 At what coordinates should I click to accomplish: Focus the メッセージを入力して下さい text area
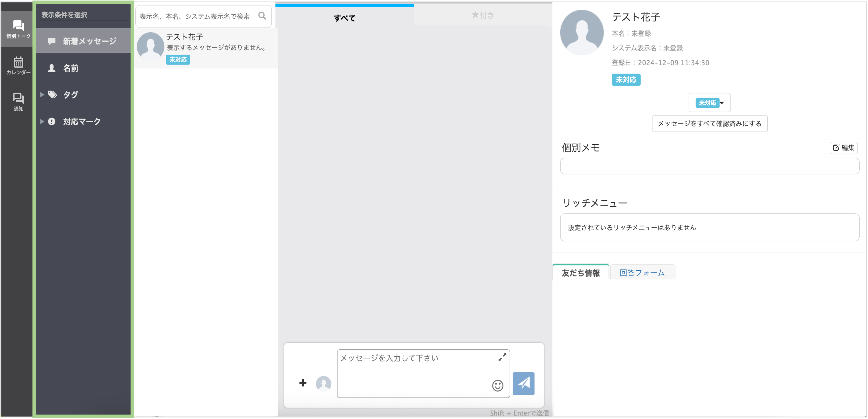click(x=423, y=374)
